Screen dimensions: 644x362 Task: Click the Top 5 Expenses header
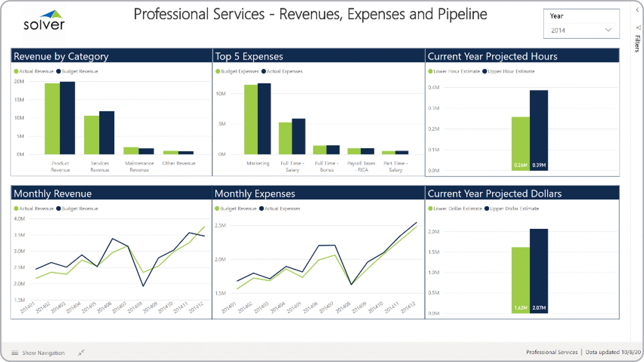pyautogui.click(x=249, y=56)
